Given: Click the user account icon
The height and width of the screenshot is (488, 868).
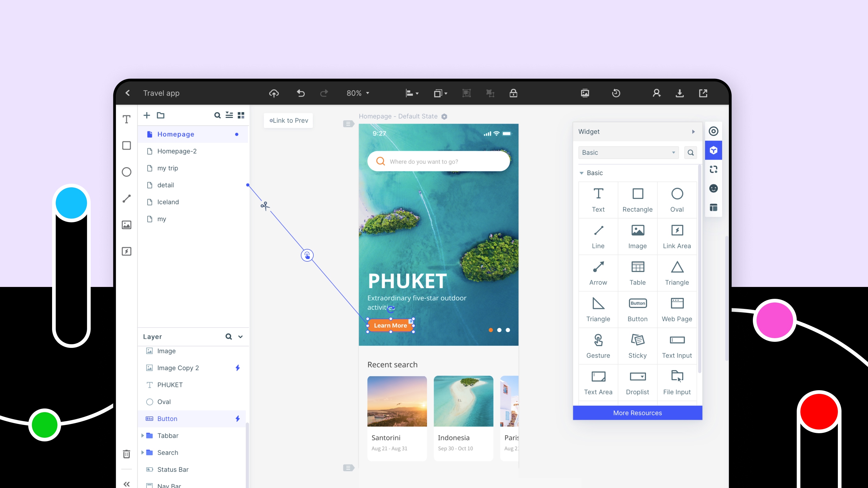Looking at the screenshot, I should [x=656, y=93].
